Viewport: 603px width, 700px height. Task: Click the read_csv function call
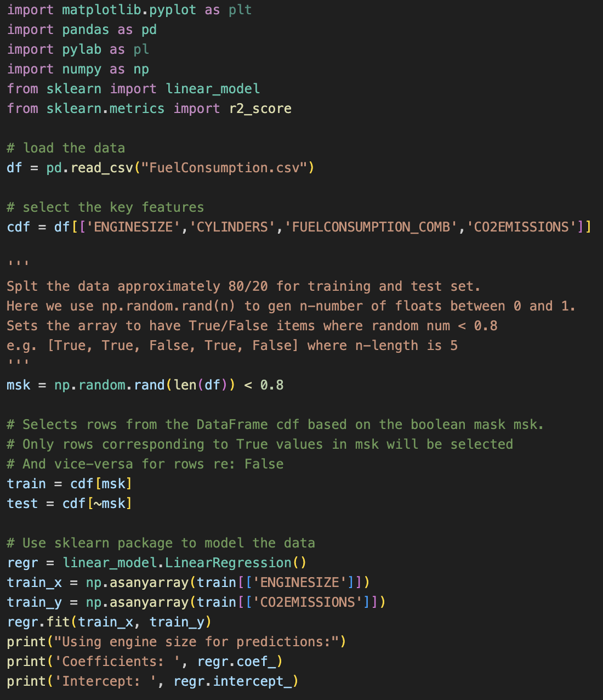[102, 168]
